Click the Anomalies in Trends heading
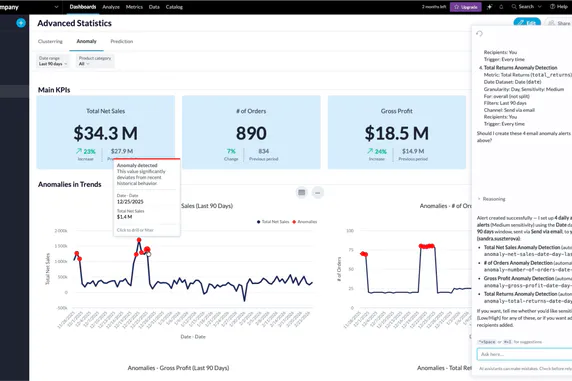Image resolution: width=572 pixels, height=381 pixels. (x=70, y=184)
